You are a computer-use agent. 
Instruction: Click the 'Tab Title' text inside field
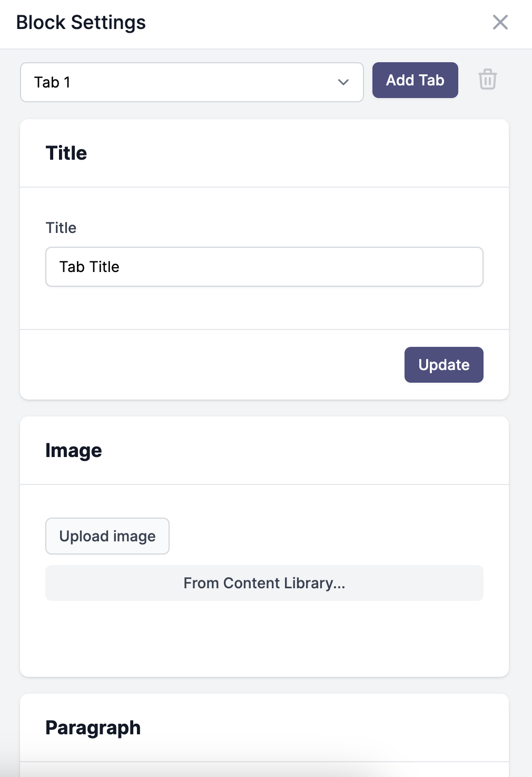[x=90, y=267]
